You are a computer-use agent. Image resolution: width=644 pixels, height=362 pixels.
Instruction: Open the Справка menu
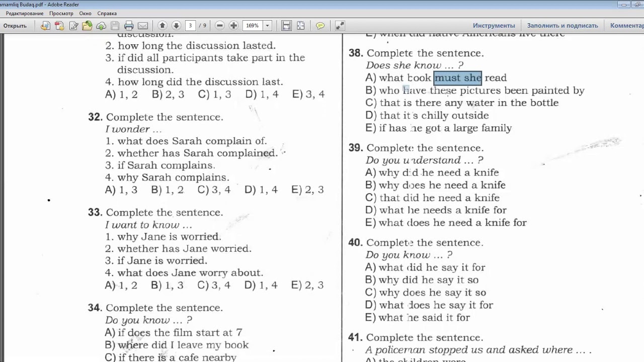click(107, 14)
